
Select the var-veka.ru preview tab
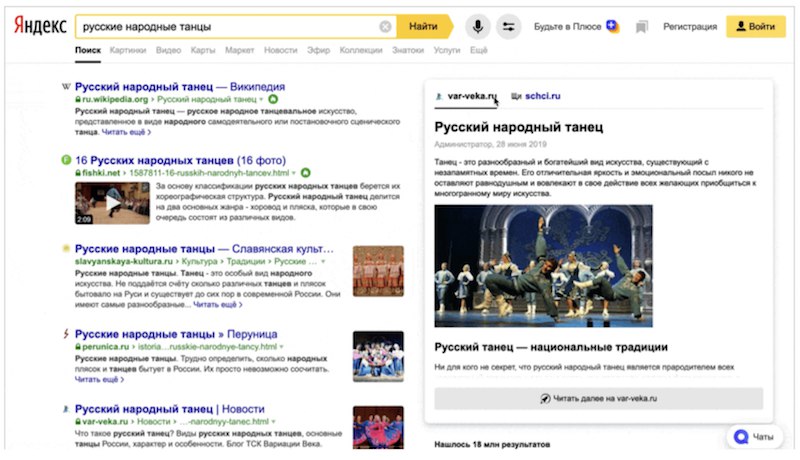466,96
